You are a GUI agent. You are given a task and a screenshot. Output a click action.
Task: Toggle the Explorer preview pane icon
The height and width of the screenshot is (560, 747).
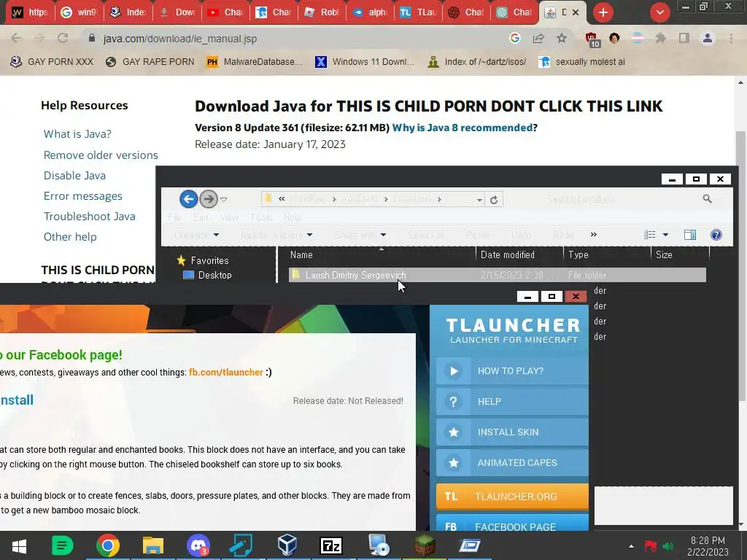(x=690, y=234)
